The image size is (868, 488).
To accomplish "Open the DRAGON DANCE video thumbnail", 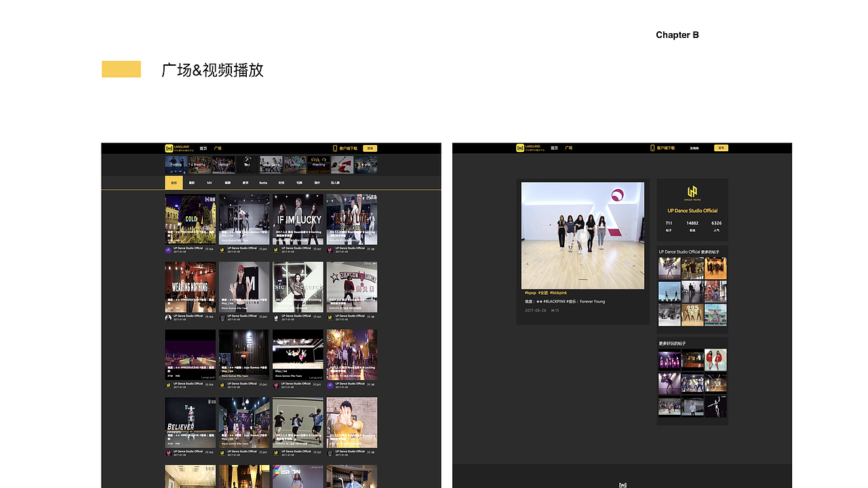I will point(352,287).
